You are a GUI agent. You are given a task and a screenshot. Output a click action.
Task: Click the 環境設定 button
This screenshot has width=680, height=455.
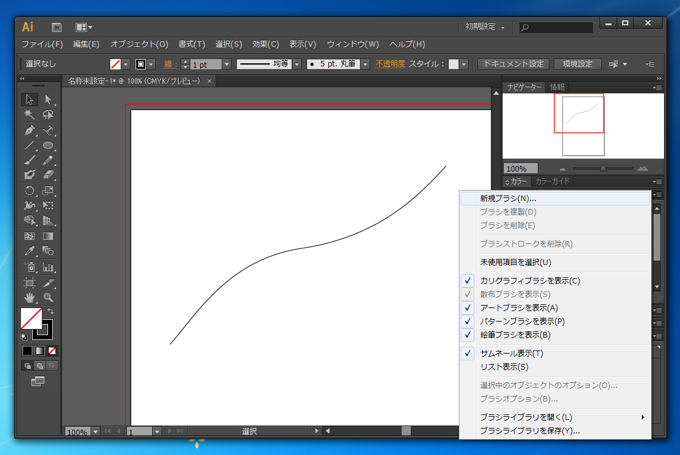click(x=577, y=64)
